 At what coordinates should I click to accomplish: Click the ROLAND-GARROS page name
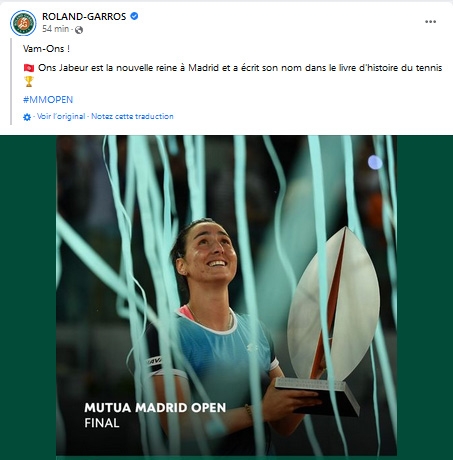click(x=84, y=16)
